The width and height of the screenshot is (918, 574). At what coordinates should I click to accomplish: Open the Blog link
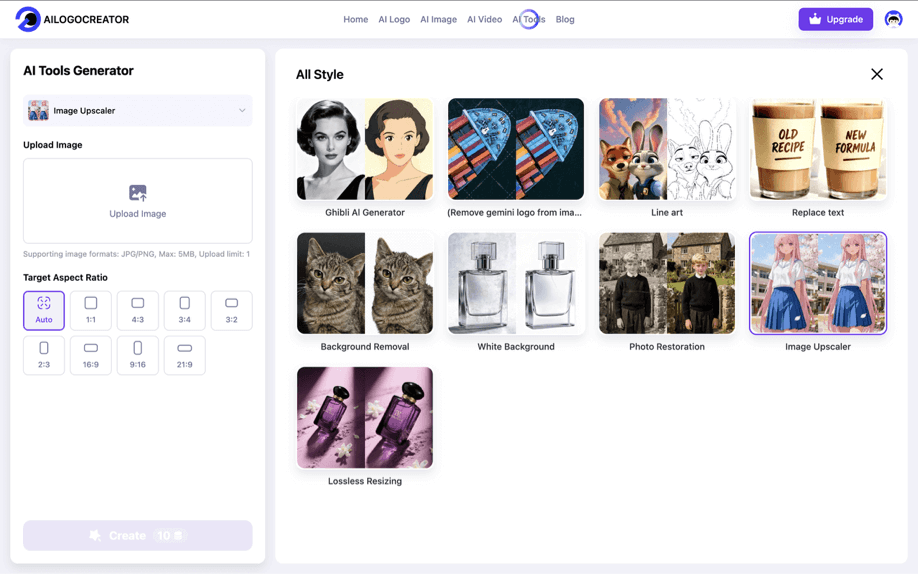click(565, 19)
